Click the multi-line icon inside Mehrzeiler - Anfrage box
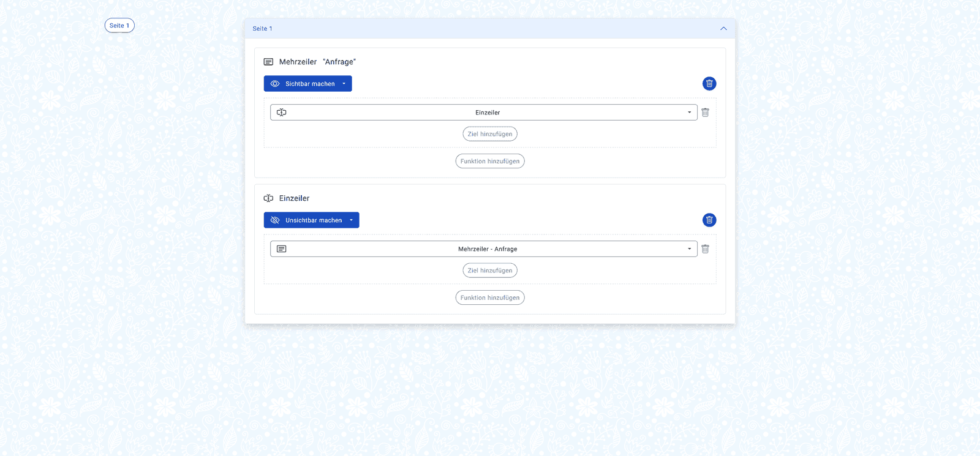The image size is (980, 456). pyautogui.click(x=282, y=249)
